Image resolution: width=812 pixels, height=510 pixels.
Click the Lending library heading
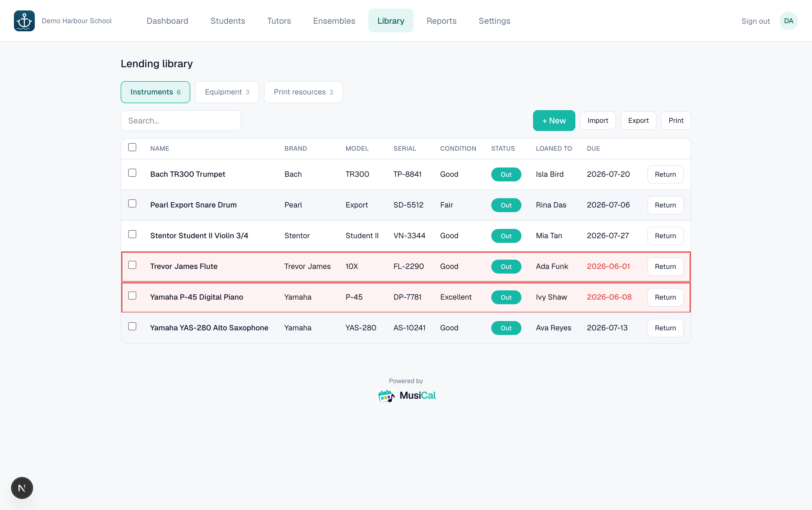(157, 64)
